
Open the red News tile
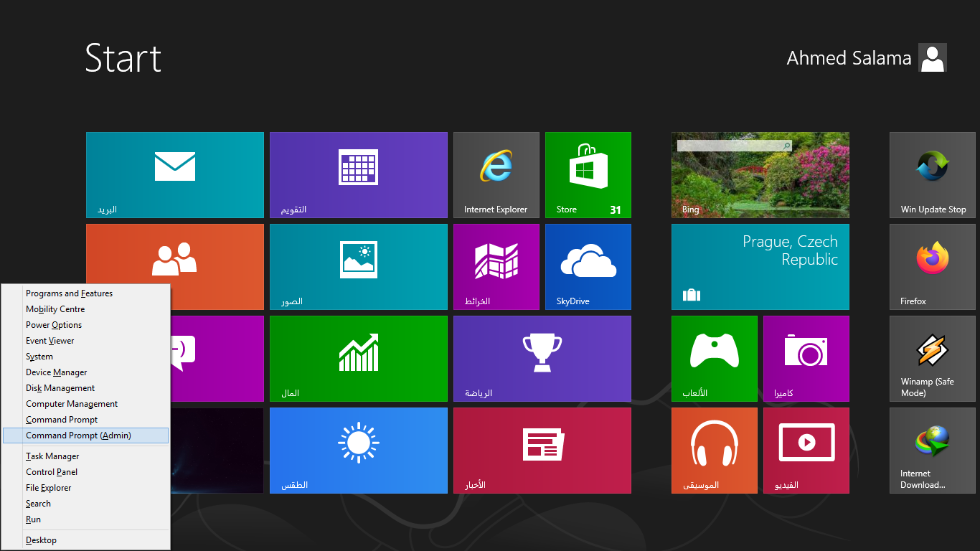pyautogui.click(x=542, y=451)
